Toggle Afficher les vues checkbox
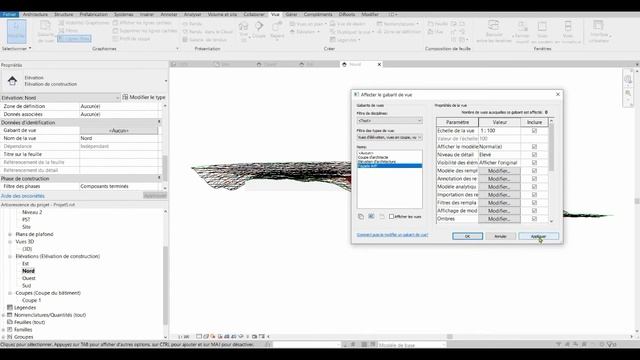 [x=391, y=217]
